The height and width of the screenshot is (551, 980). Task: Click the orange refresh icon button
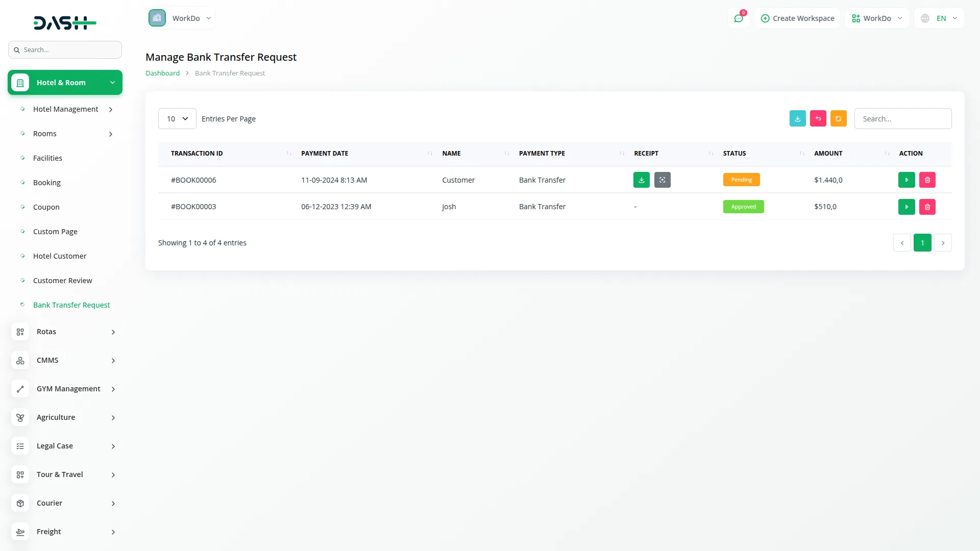(838, 119)
